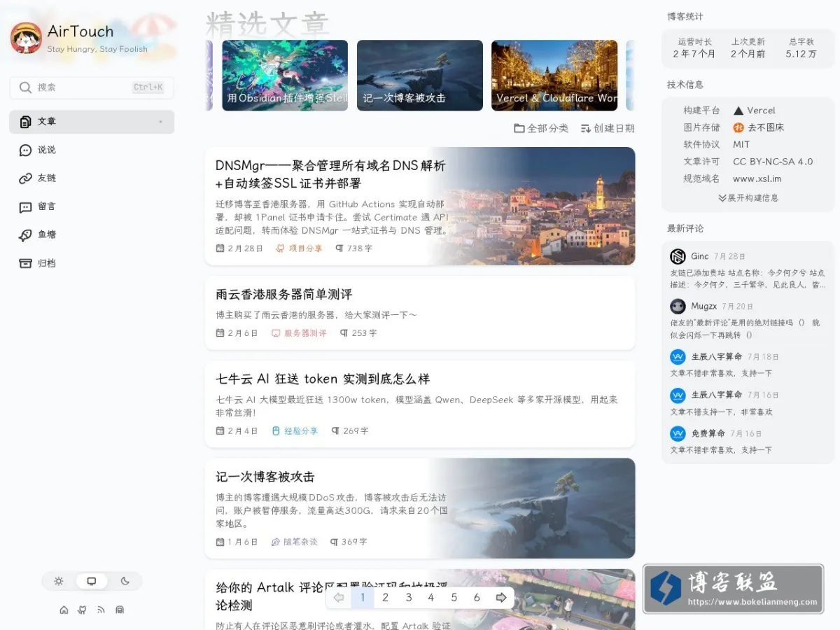
Task: Open the 鱼塘 page
Action: (92, 234)
